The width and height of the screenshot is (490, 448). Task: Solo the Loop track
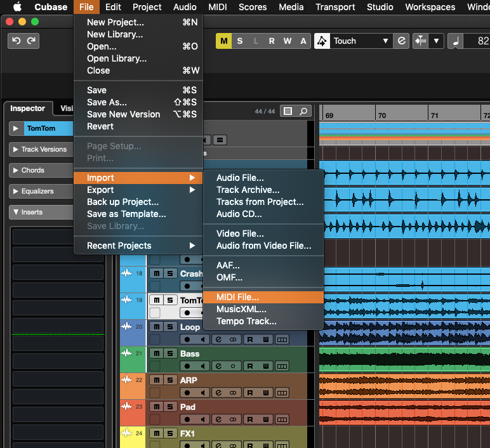pos(170,327)
